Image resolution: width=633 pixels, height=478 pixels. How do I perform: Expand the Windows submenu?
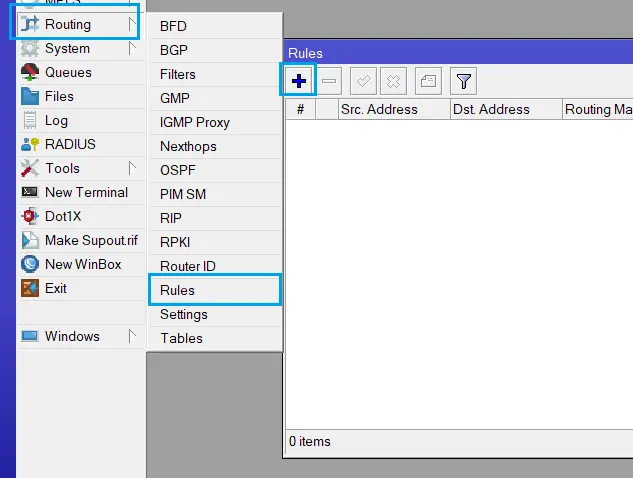click(72, 336)
